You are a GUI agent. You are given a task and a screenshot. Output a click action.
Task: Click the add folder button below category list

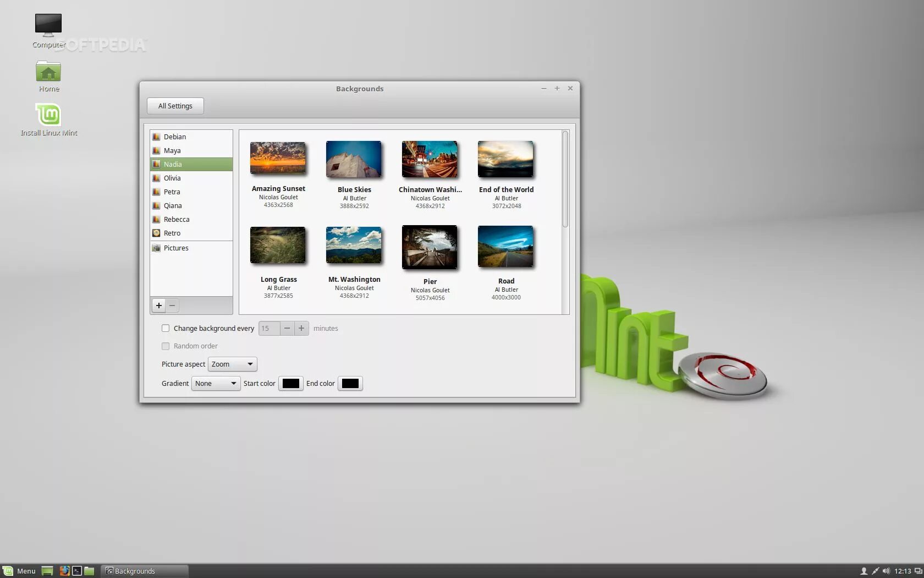(x=158, y=306)
